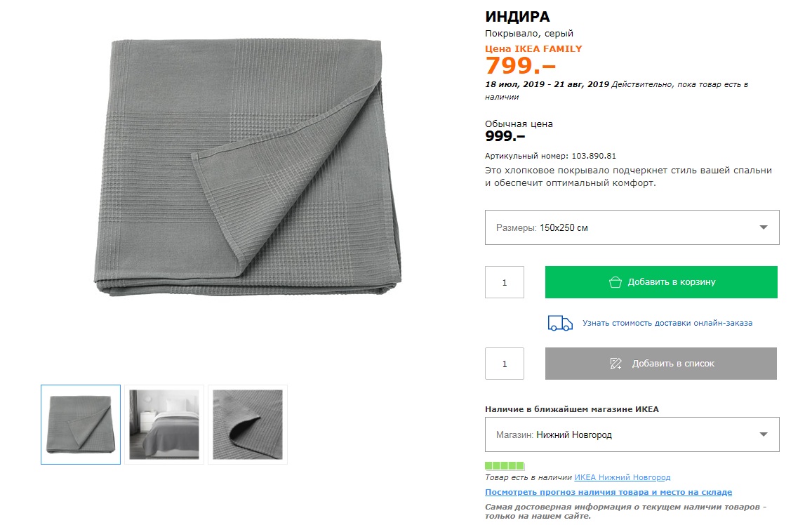Click the main product image of the bedspread
Viewport: 812px width, 525px height.
click(248, 167)
